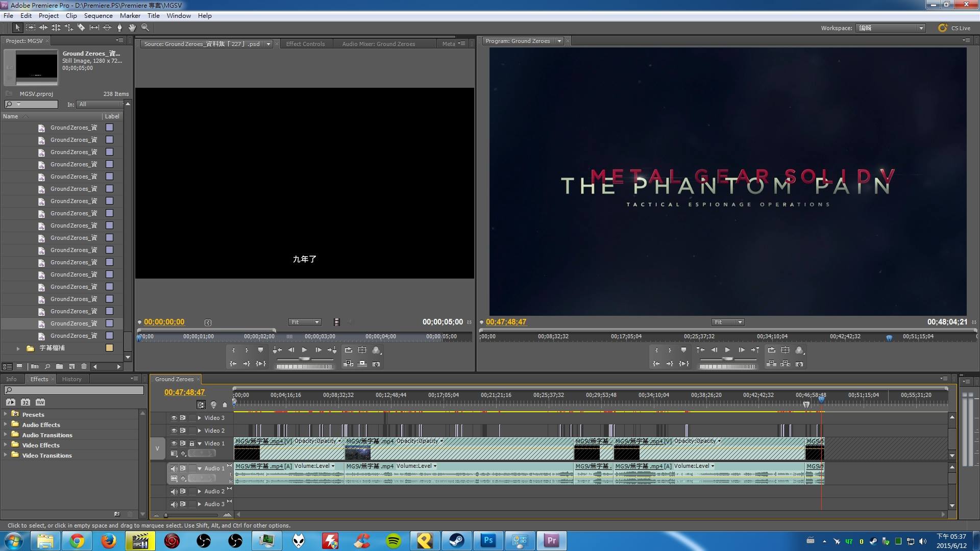Expand the Video Effects folder

click(x=5, y=444)
